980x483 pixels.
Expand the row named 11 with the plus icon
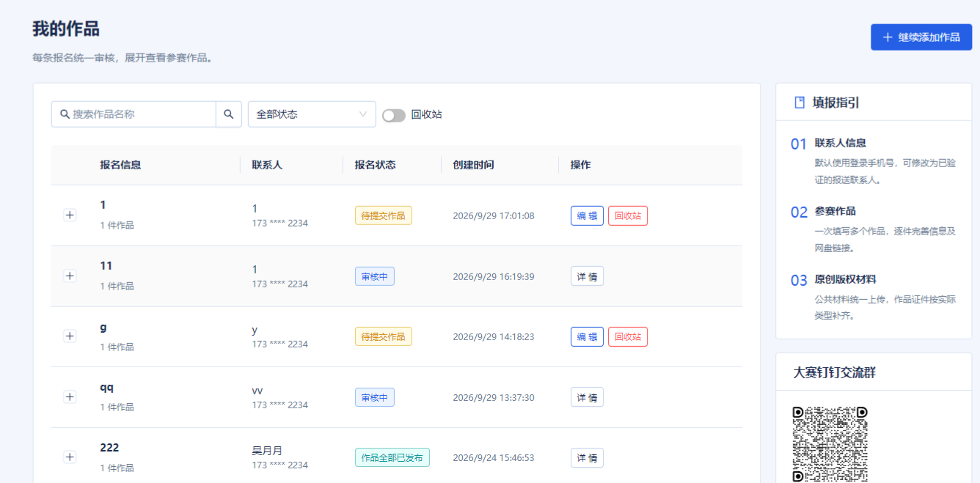[x=70, y=276]
